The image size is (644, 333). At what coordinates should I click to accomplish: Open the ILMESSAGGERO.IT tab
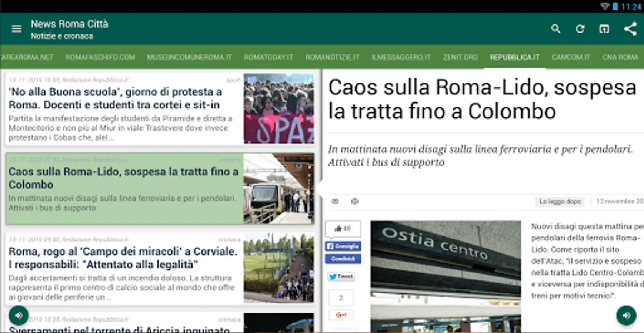(401, 57)
